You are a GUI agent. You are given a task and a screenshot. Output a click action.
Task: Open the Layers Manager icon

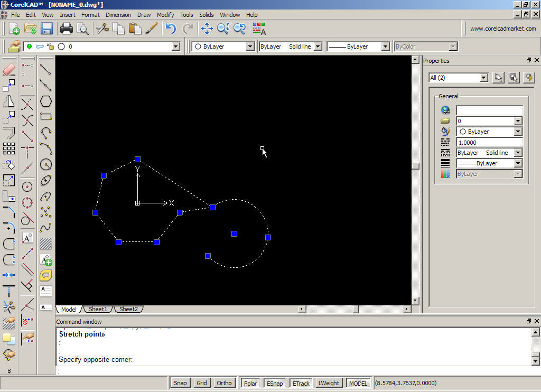pyautogui.click(x=13, y=46)
